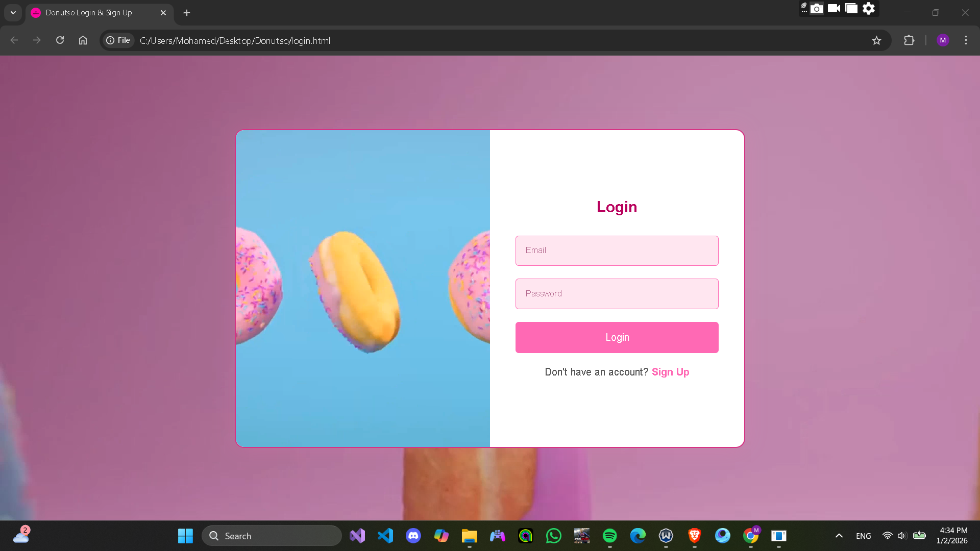Open the tab search chevron
Viewport: 980px width, 551px height.
coord(13,13)
